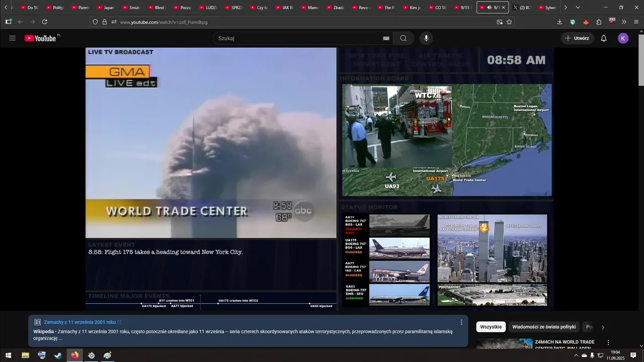Open the on-screen keyboard in search box
The width and height of the screenshot is (644, 362).
(x=386, y=38)
